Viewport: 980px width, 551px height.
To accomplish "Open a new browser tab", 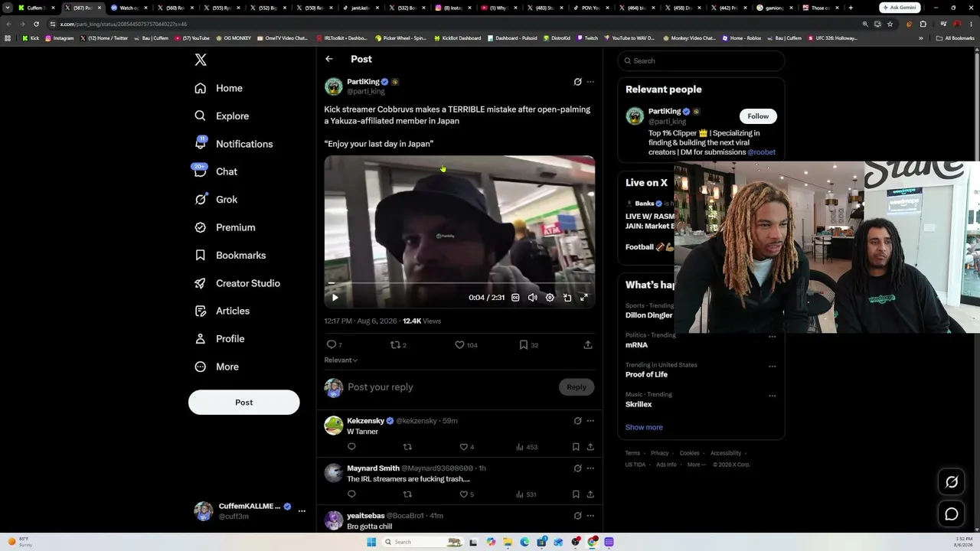I will pyautogui.click(x=851, y=8).
